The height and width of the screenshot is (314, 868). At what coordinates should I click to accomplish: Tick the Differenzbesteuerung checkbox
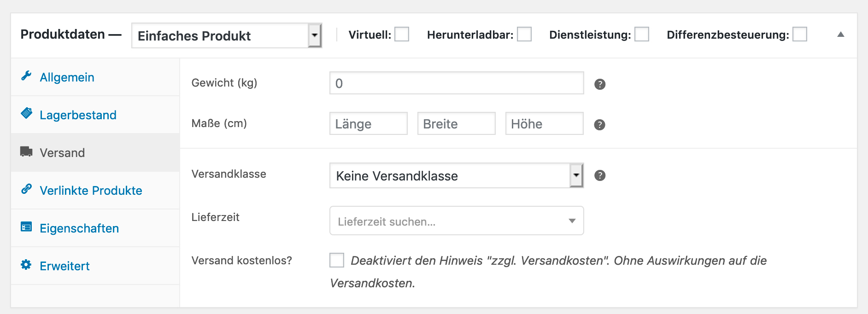coord(800,34)
